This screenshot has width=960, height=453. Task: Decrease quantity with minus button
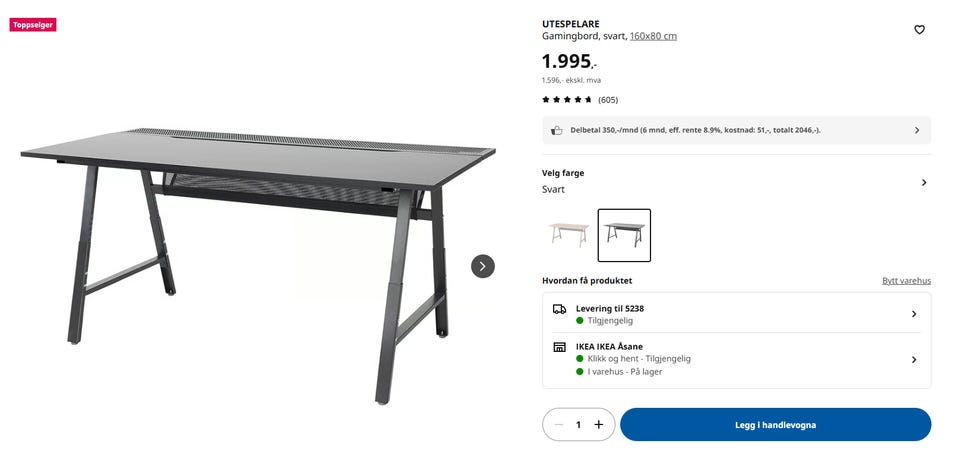pos(558,425)
